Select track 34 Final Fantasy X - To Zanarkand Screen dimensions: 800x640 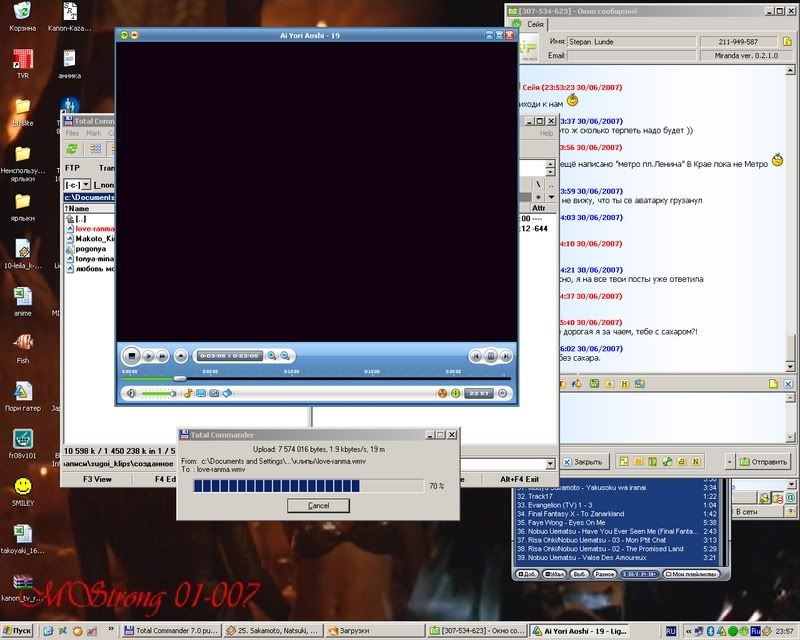point(617,514)
